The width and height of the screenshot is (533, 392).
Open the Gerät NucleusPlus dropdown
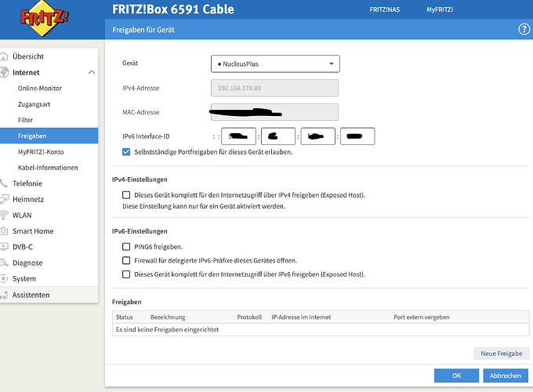(274, 64)
